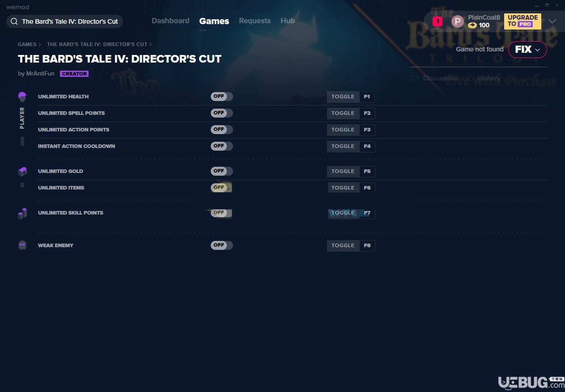This screenshot has width=565, height=392.
Task: Open the PlainCoat8 profile avatar
Action: click(x=458, y=21)
